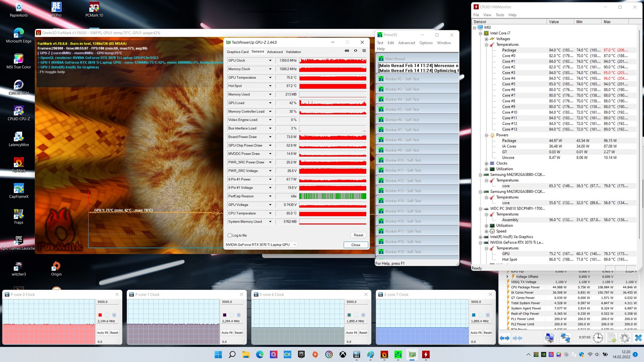Open View menu in HWMonitor
644x362 pixels.
point(487,15)
